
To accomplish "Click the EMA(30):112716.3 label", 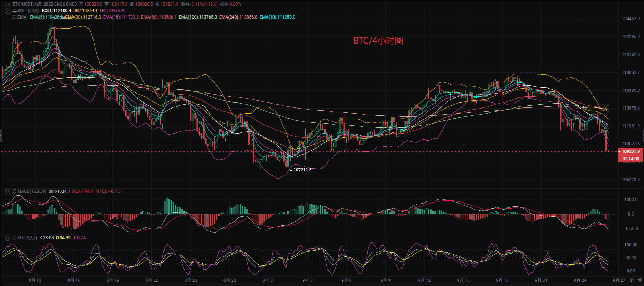I will coord(84,17).
